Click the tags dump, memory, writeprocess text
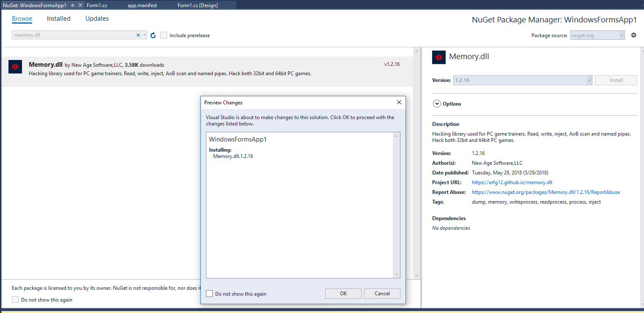644x313 pixels. click(x=536, y=202)
